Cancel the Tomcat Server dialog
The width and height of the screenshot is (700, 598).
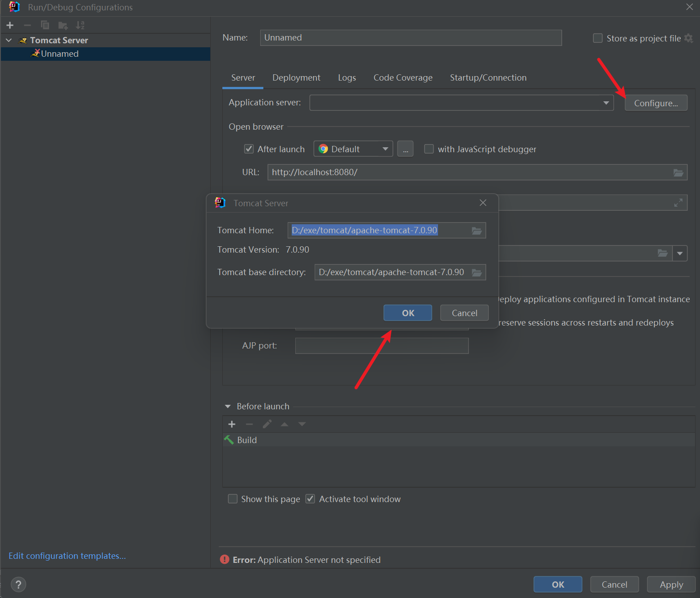pos(465,313)
